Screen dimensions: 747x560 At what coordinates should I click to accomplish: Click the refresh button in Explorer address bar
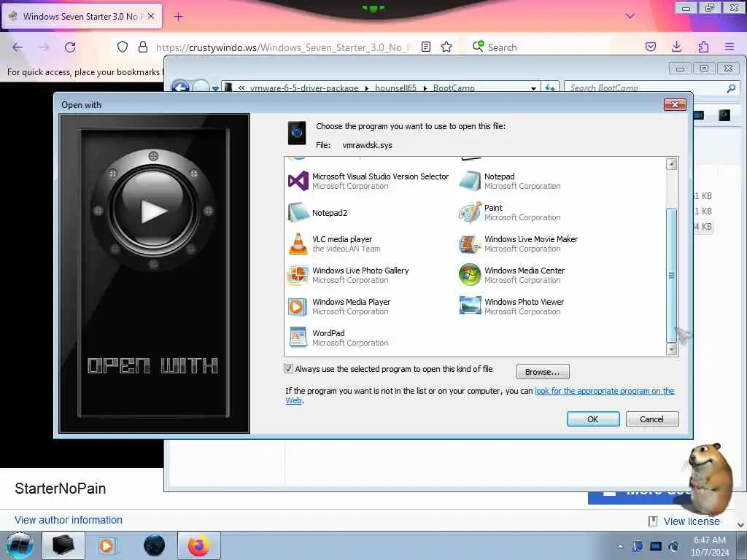click(550, 87)
